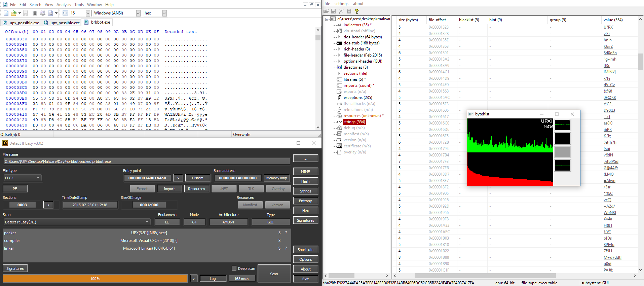Select directories (3) tree node
Viewport: 644px width, 286px height.
pos(355,67)
